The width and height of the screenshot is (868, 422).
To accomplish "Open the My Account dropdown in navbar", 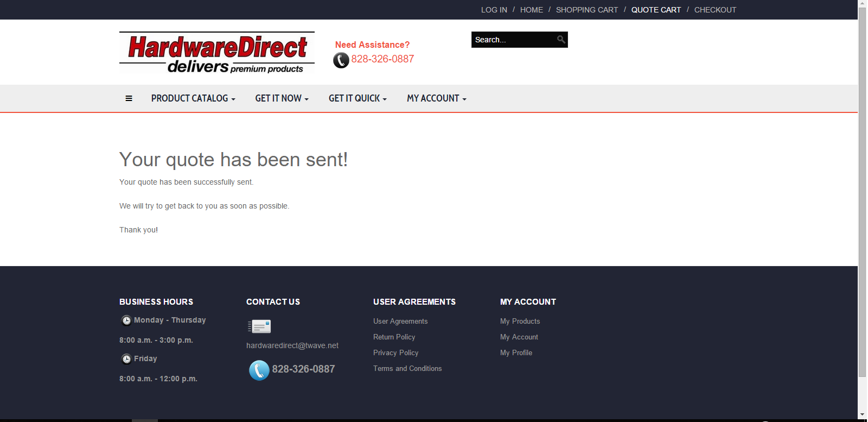I will (437, 98).
